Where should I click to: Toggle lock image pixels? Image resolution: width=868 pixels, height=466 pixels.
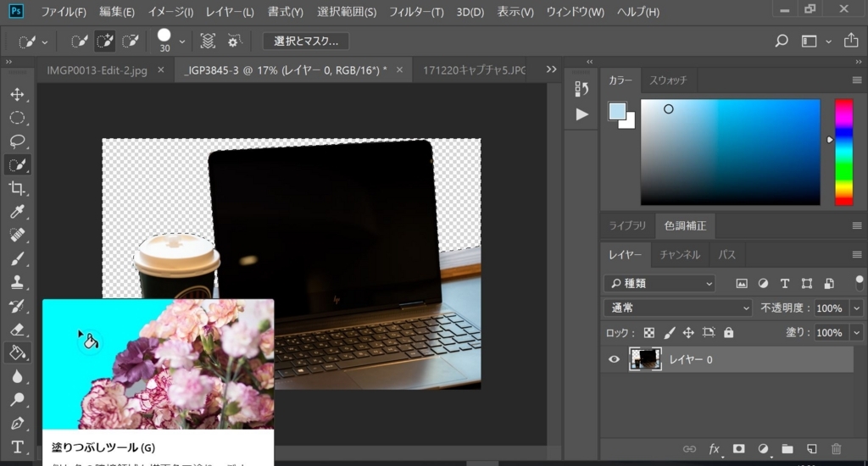(670, 333)
